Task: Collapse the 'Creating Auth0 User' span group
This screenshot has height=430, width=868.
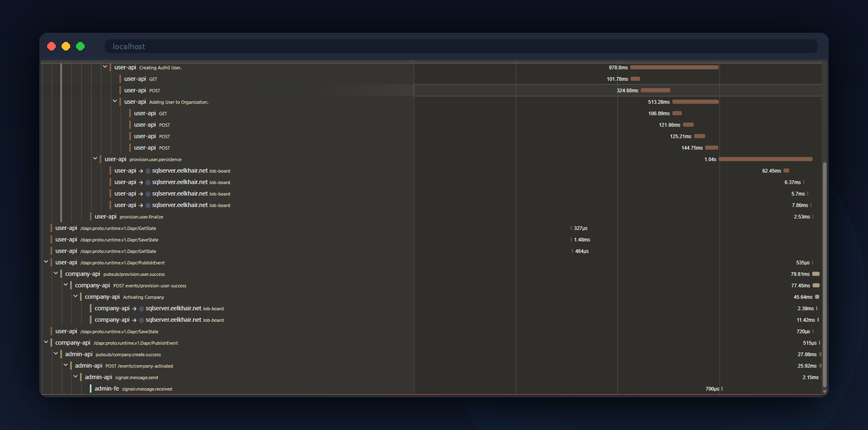Action: [104, 66]
